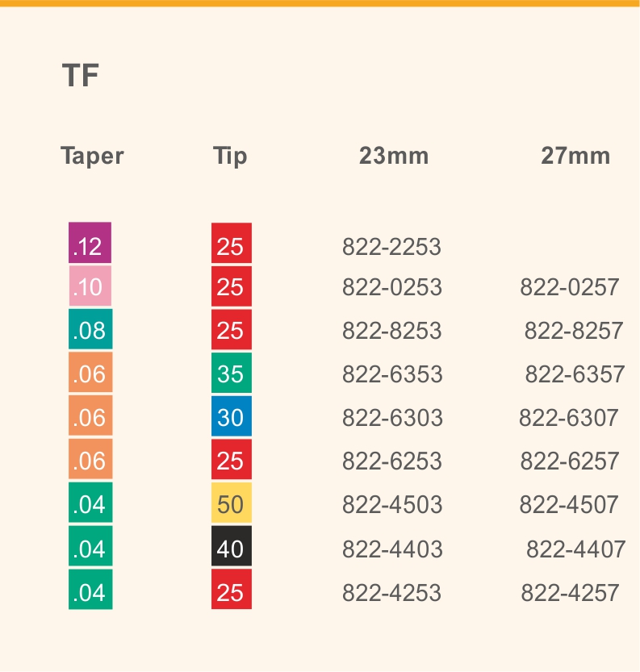Click part number 822-2253
The width and height of the screenshot is (640, 672).
[x=391, y=247]
